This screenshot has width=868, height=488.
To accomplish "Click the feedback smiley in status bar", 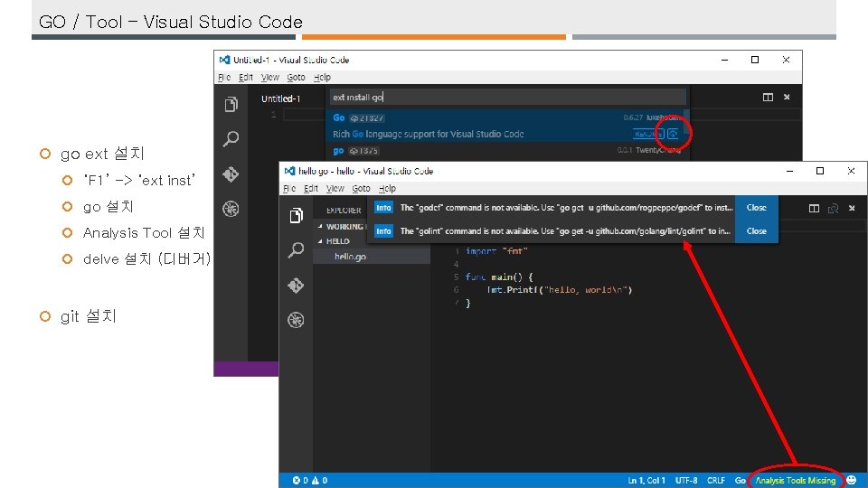I will (x=852, y=480).
